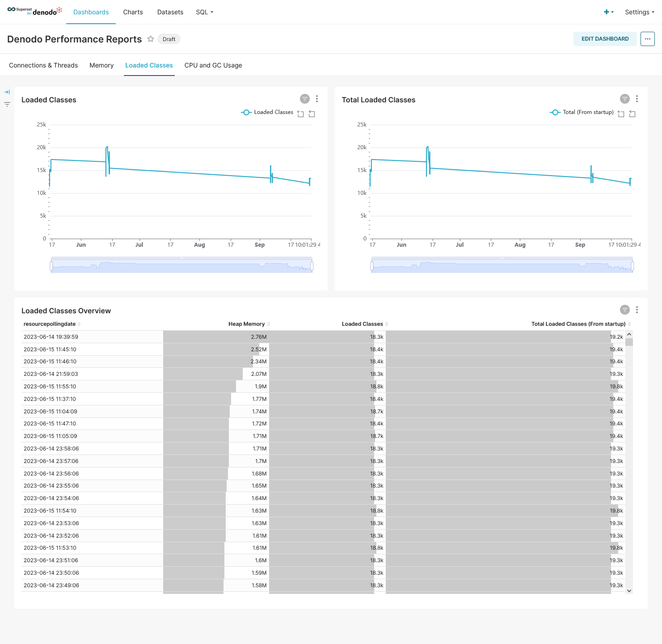Go to Datasets
This screenshot has height=644, width=662.
pyautogui.click(x=170, y=12)
